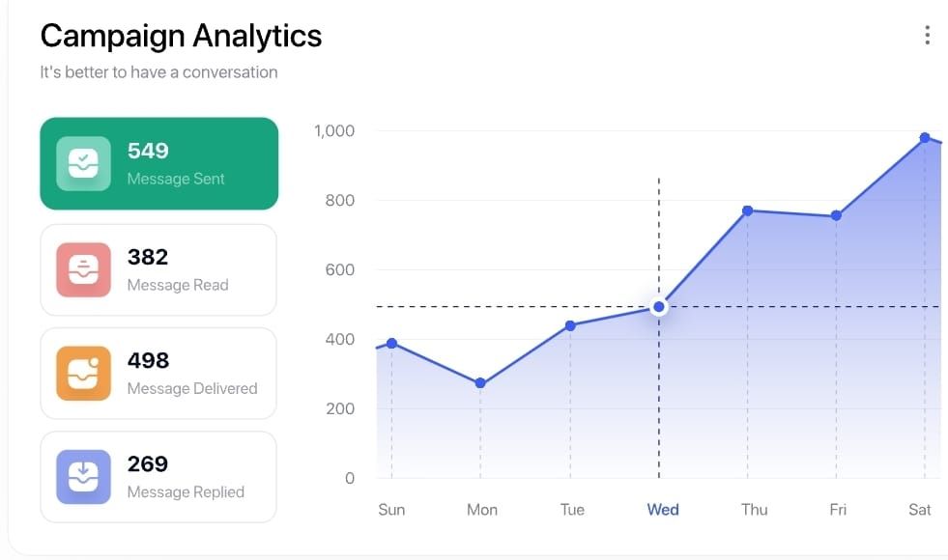Viewport: 948px width, 560px height.
Task: Click the 549 messages sent count
Action: pos(148,151)
